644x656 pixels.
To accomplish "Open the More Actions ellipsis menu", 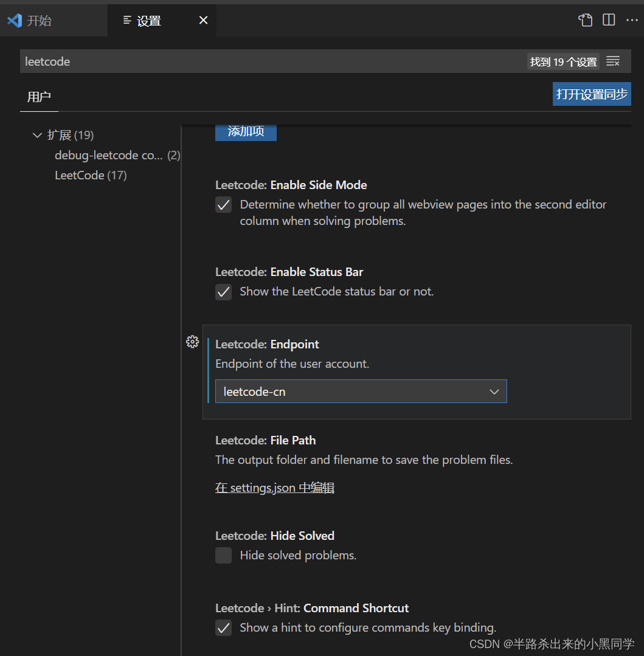I will [632, 20].
